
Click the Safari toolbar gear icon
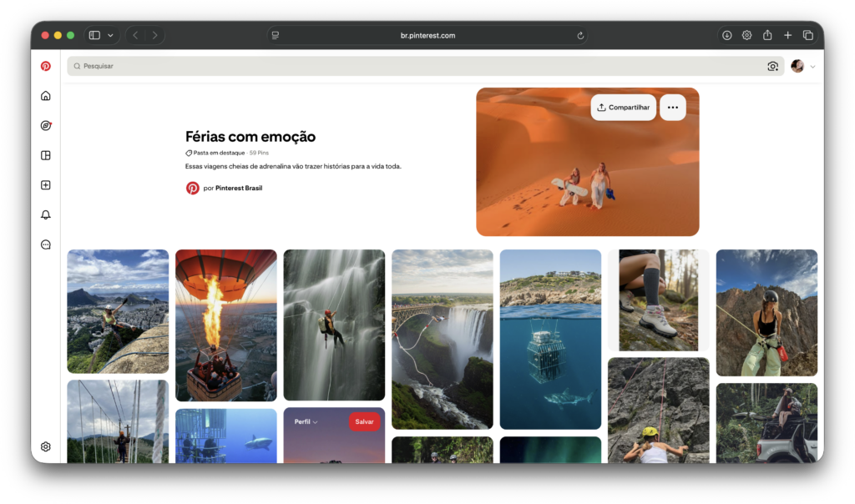point(747,35)
